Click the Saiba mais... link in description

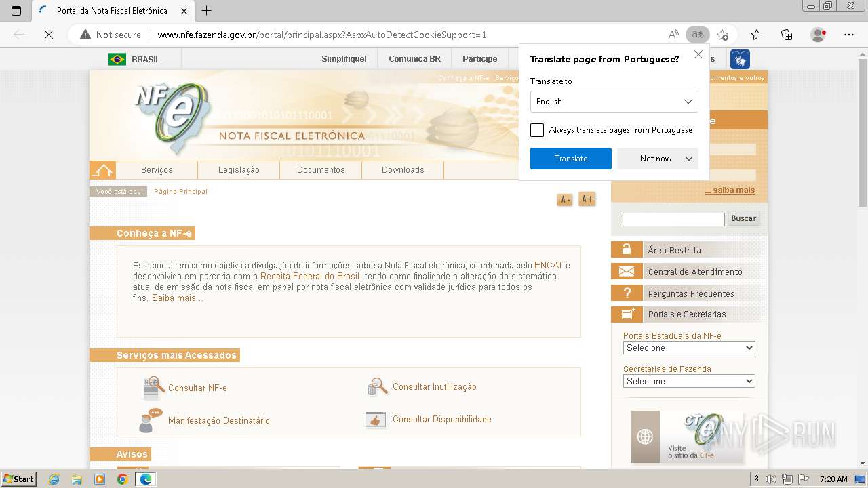tap(177, 298)
